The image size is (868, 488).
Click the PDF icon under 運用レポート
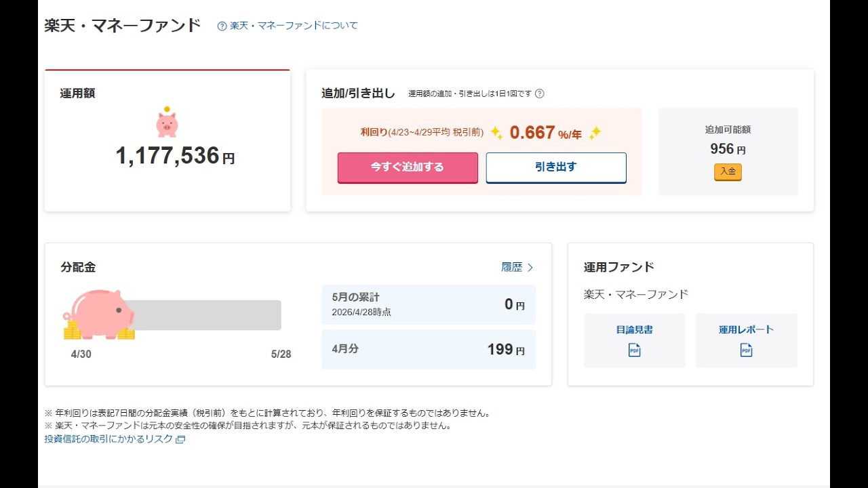pos(747,350)
